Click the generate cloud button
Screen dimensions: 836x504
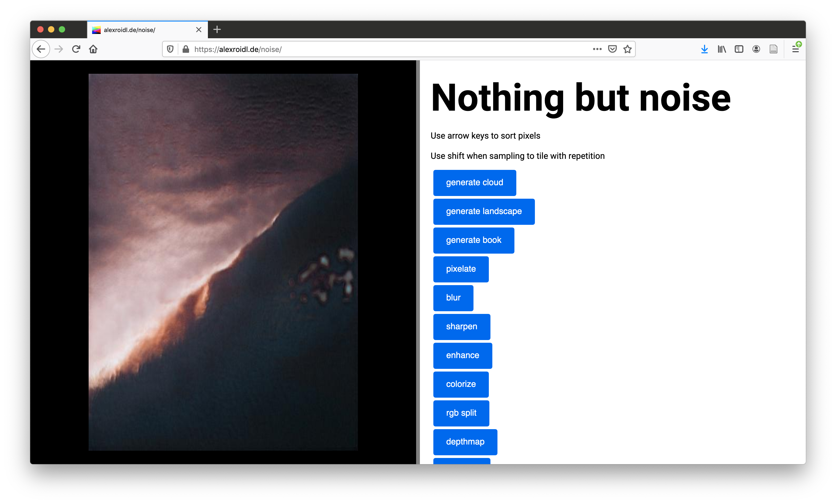475,183
